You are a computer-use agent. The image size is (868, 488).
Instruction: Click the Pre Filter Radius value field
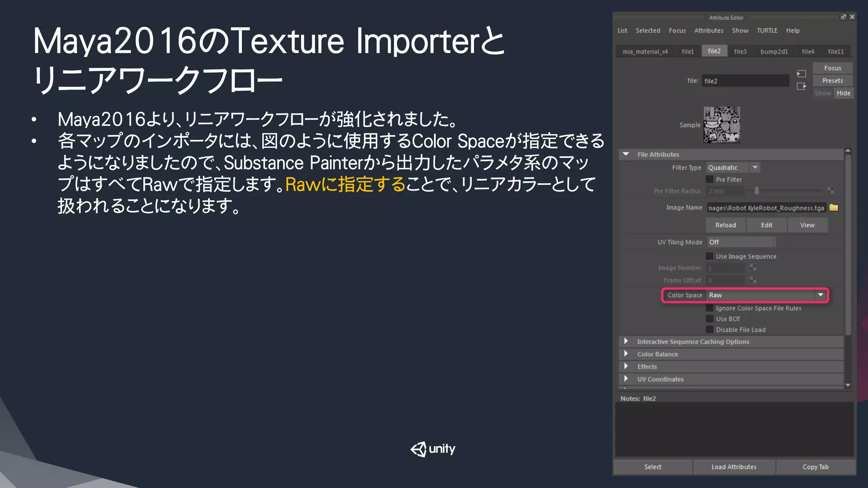[x=725, y=191]
